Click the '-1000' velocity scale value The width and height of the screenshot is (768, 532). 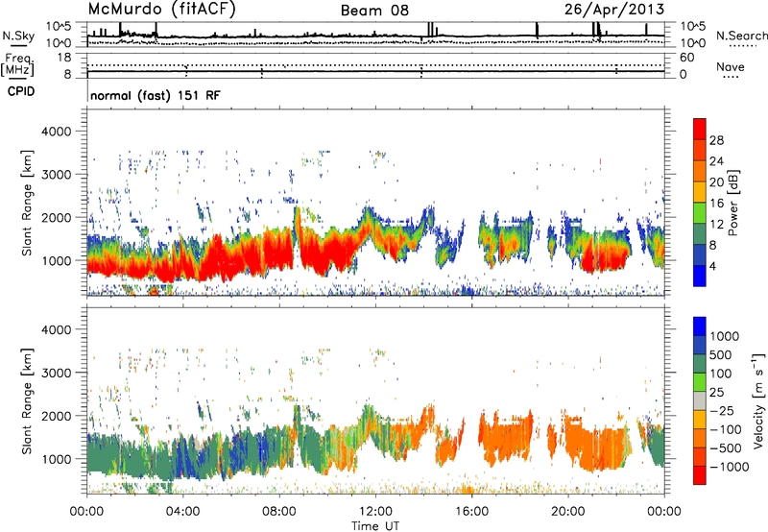tap(730, 467)
